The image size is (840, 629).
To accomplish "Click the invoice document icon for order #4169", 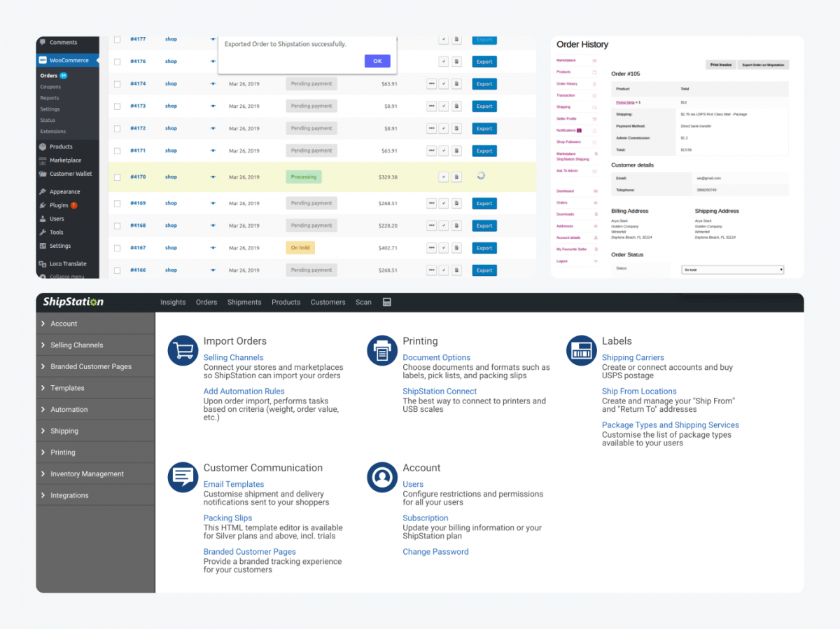I will (456, 203).
